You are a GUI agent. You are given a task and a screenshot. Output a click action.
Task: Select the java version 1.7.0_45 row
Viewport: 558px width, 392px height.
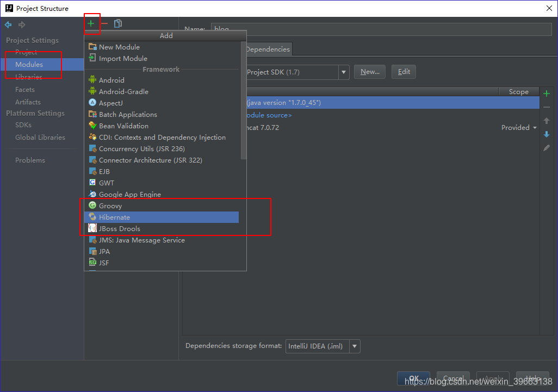pyautogui.click(x=393, y=102)
